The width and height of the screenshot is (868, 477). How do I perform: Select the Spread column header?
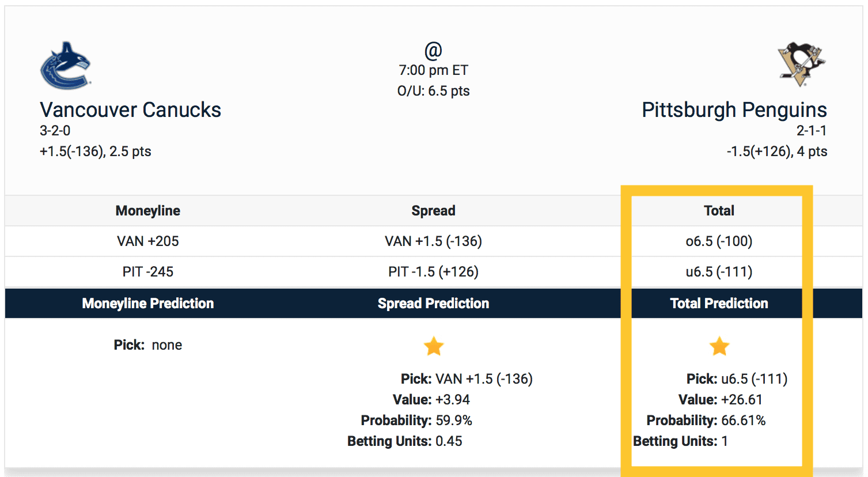[x=433, y=211]
